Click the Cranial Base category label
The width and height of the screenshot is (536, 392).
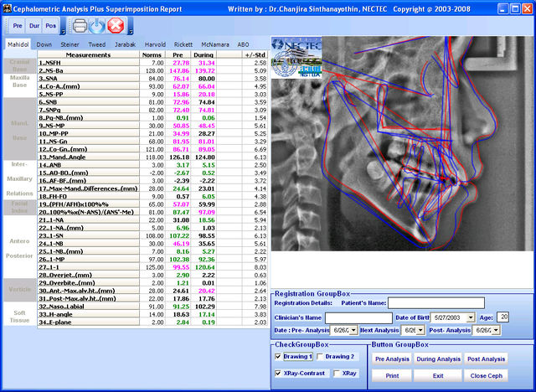pyautogui.click(x=20, y=65)
